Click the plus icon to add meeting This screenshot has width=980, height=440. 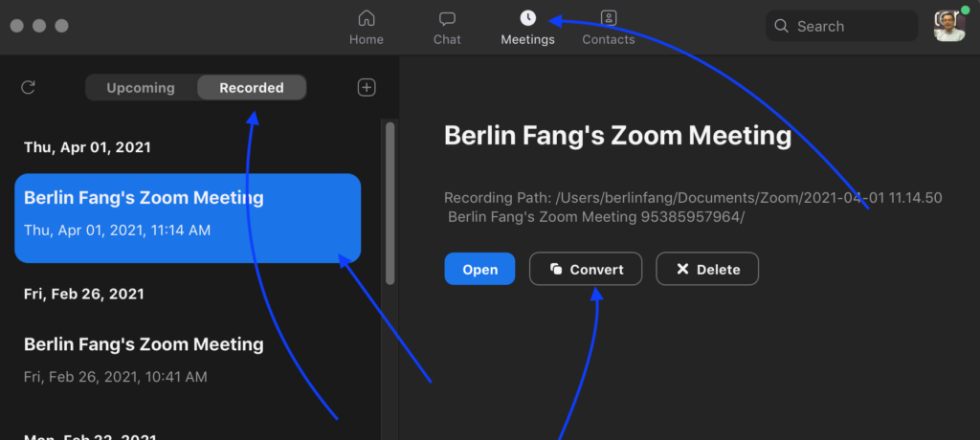[x=366, y=88]
